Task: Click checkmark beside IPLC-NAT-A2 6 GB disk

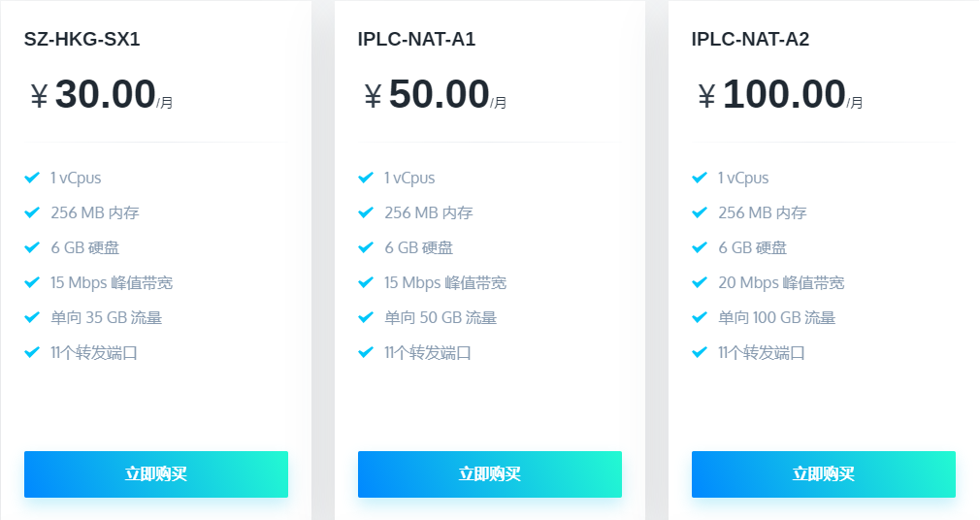Action: (x=700, y=247)
